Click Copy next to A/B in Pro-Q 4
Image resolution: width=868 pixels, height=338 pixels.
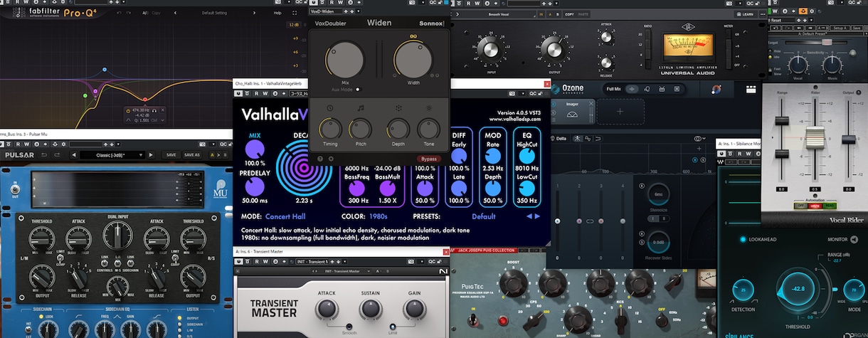click(x=156, y=13)
